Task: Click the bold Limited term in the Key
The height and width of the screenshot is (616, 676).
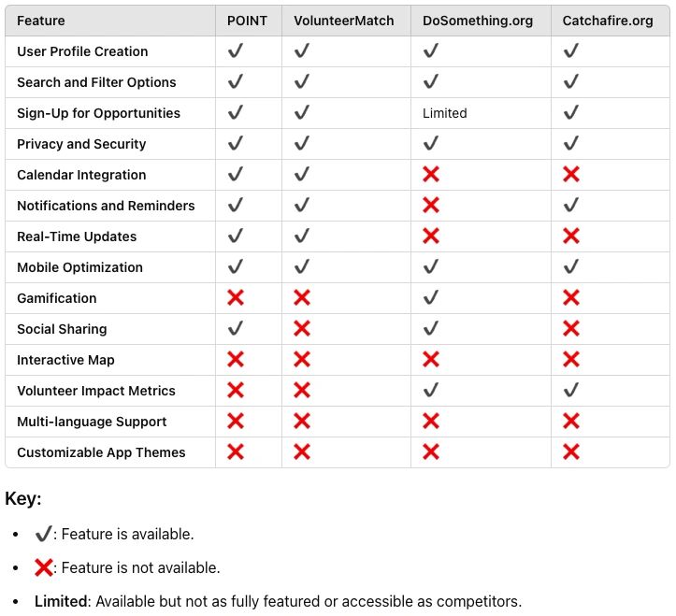Action: click(x=61, y=601)
